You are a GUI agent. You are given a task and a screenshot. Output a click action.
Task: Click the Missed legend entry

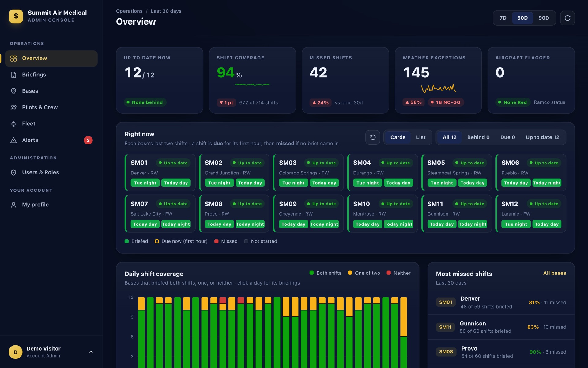226,241
